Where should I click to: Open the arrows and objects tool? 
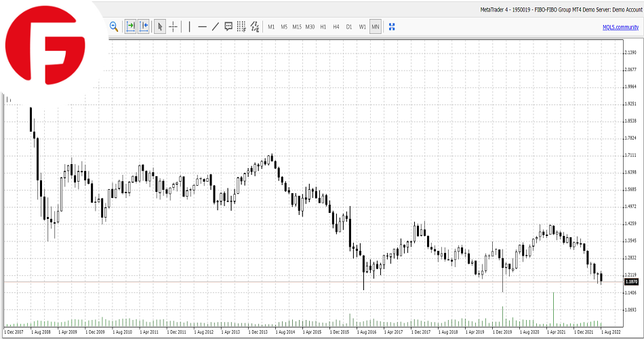(x=255, y=26)
